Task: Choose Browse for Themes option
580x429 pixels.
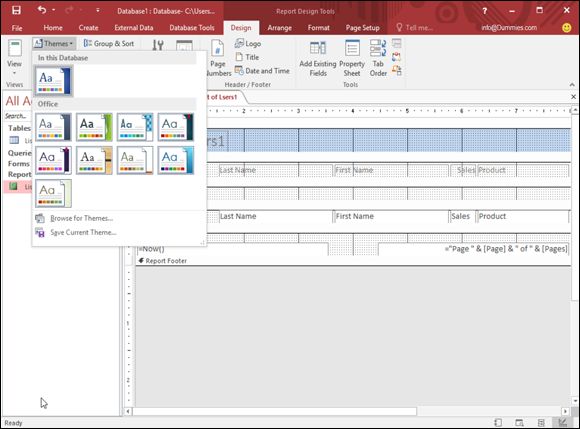Action: [x=82, y=218]
